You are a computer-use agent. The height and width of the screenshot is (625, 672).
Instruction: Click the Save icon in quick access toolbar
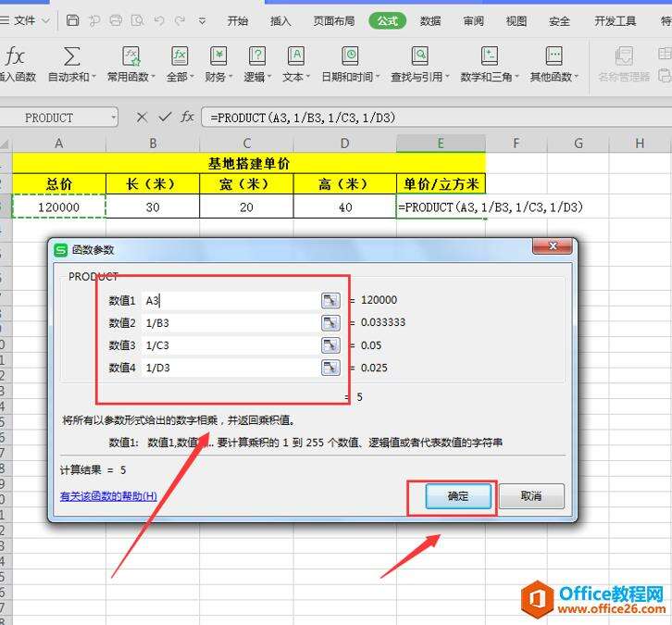pos(72,20)
